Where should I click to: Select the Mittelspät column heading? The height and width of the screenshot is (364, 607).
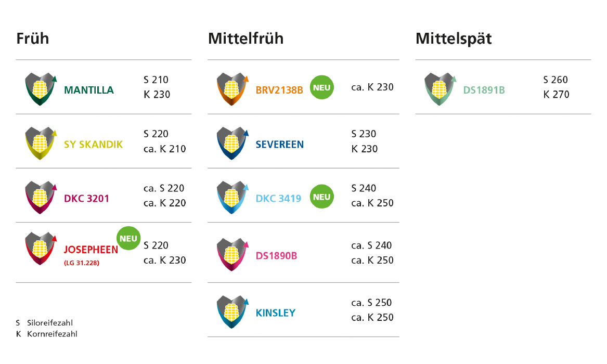(x=454, y=39)
